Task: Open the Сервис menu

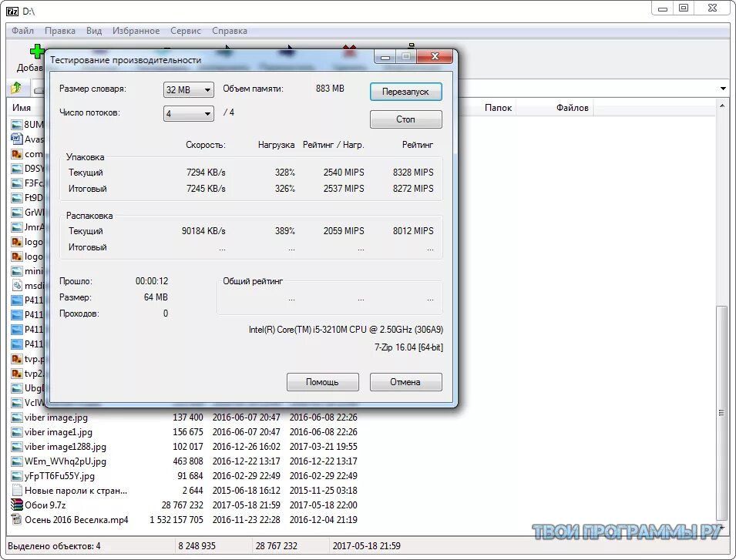Action: (185, 31)
